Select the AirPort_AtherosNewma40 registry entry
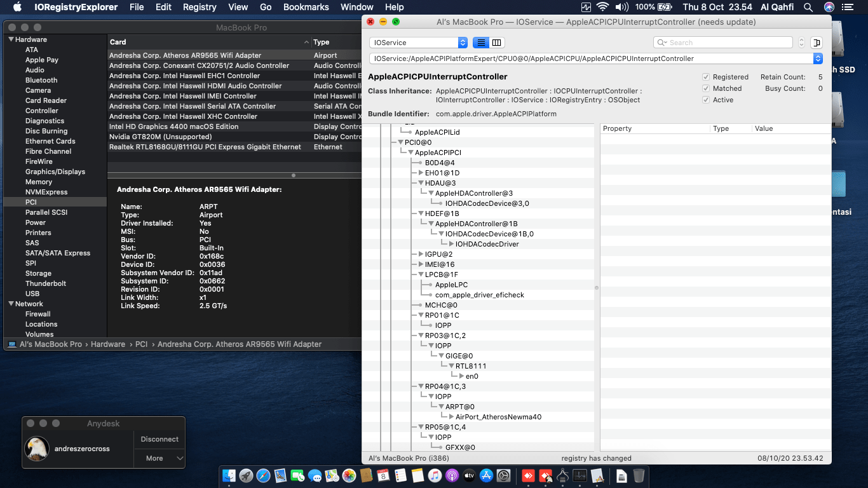Image resolution: width=868 pixels, height=488 pixels. (498, 417)
